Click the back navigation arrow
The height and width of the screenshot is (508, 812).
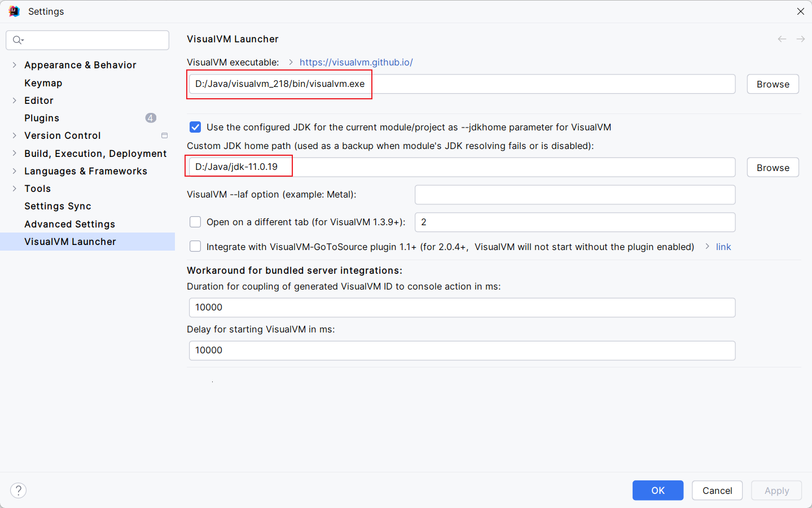pos(782,39)
